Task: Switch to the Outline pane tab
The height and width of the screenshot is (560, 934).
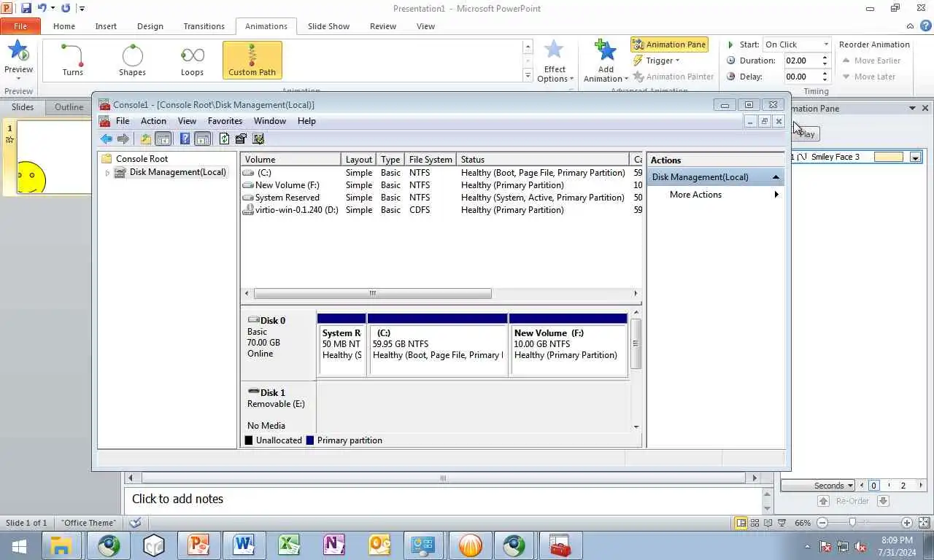Action: pyautogui.click(x=69, y=107)
